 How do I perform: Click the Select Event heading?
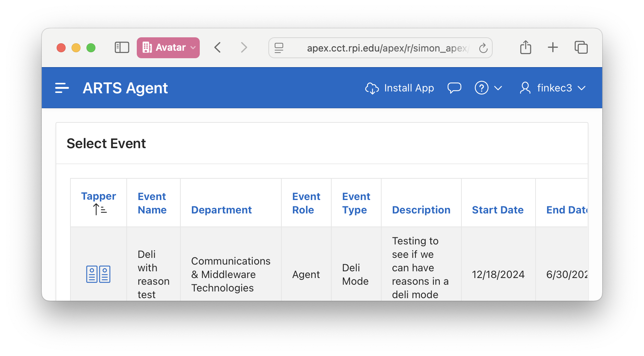106,143
